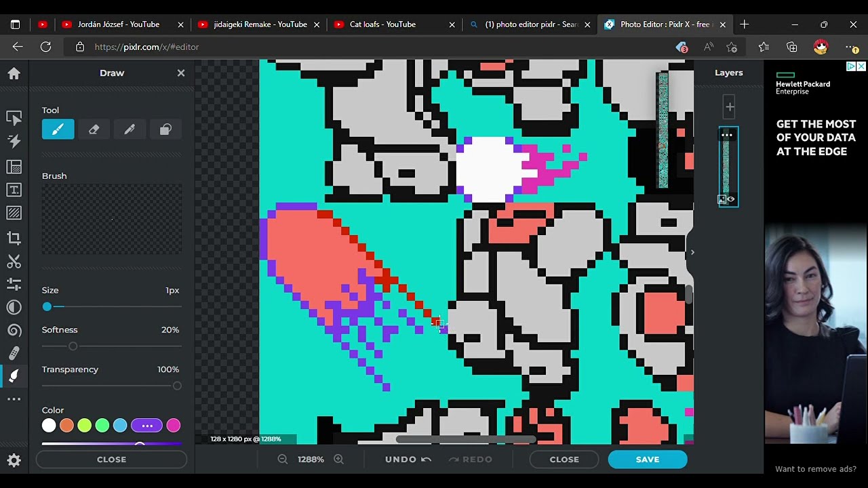Open more tools ellipsis in sidebar
868x488 pixels.
click(x=14, y=399)
